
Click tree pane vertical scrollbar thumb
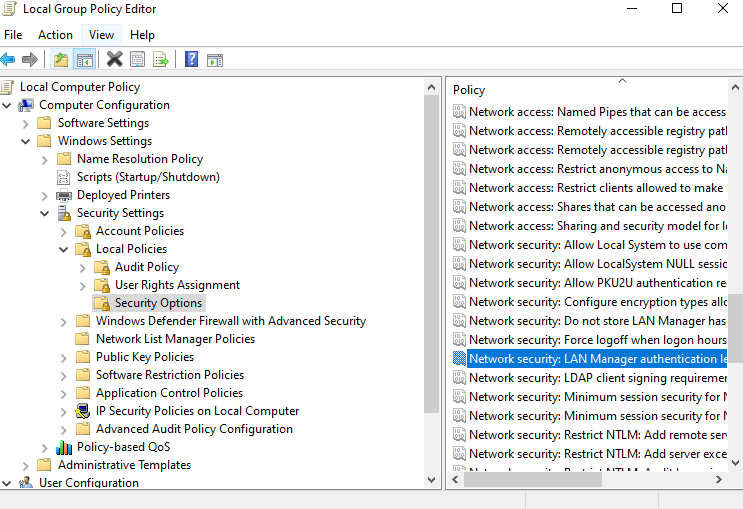pos(431,254)
